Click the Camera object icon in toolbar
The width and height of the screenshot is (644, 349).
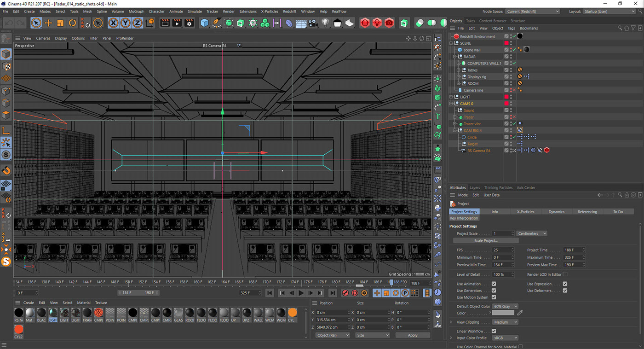coord(313,23)
